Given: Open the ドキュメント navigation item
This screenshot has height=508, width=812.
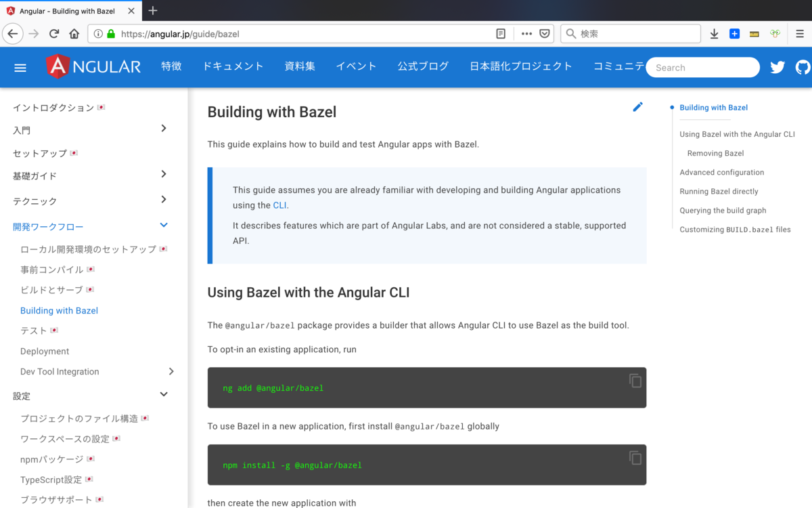Looking at the screenshot, I should 233,66.
